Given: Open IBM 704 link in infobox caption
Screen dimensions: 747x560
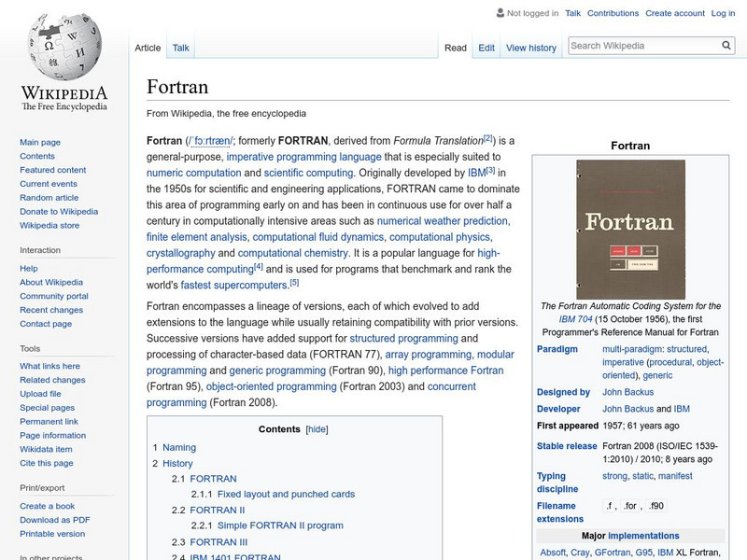Looking at the screenshot, I should [575, 319].
